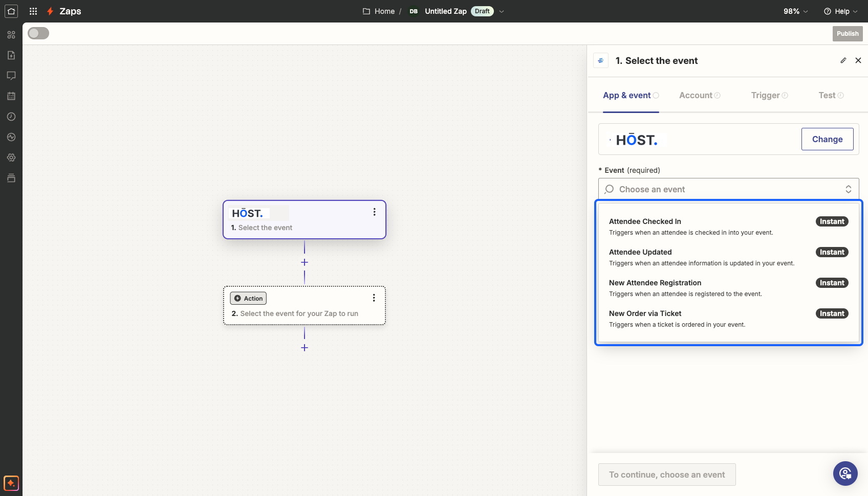The height and width of the screenshot is (496, 868).
Task: Switch to the Trigger tab
Action: 769,95
